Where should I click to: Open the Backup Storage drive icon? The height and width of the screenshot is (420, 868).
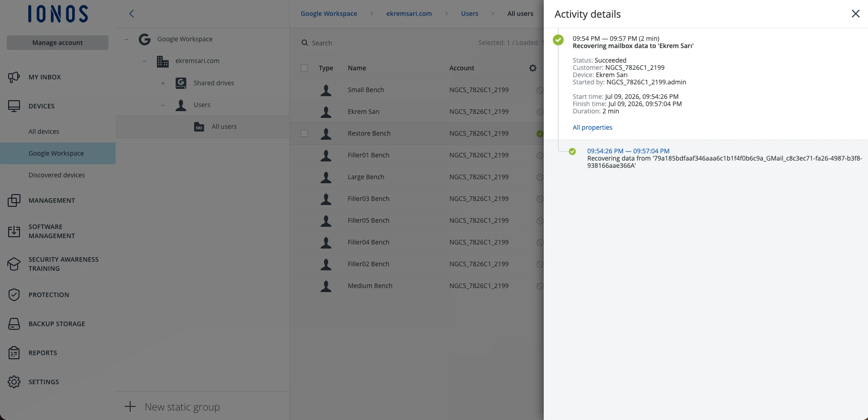[14, 324]
